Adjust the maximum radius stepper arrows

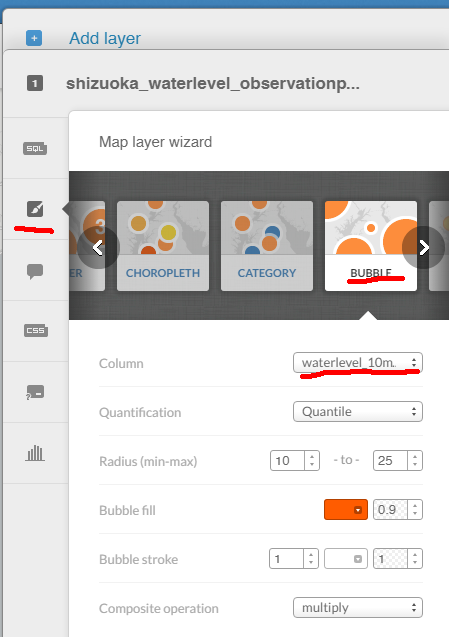pos(415,461)
